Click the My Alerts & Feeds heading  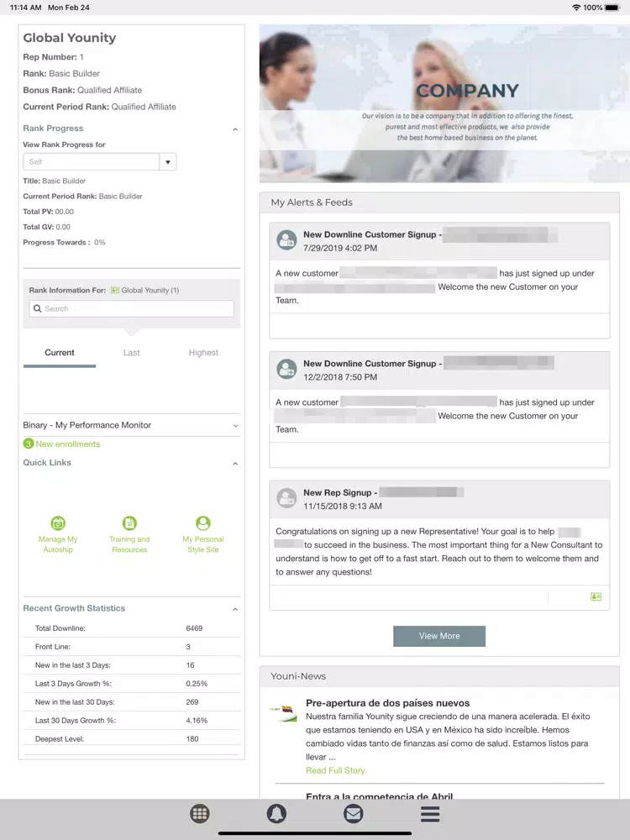click(x=312, y=202)
